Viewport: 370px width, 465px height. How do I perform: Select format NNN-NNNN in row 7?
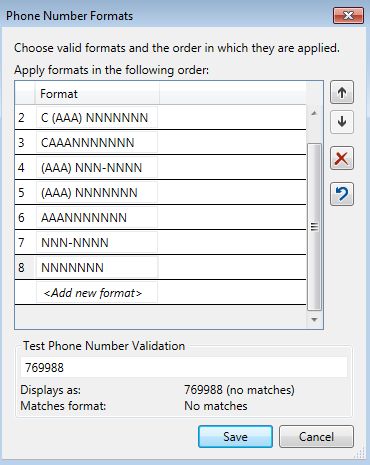97,243
